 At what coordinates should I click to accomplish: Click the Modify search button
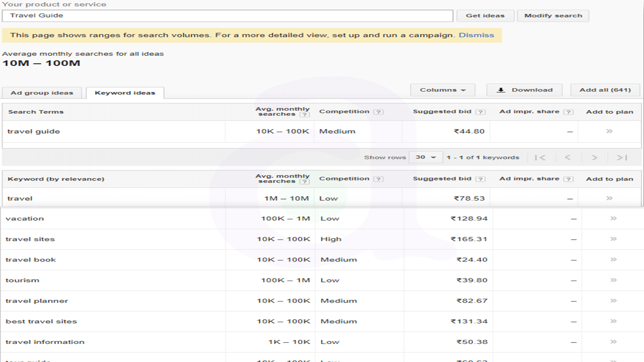point(553,16)
